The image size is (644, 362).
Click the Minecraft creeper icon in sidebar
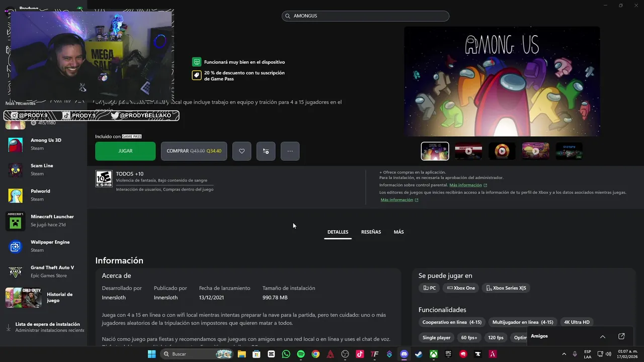(16, 221)
